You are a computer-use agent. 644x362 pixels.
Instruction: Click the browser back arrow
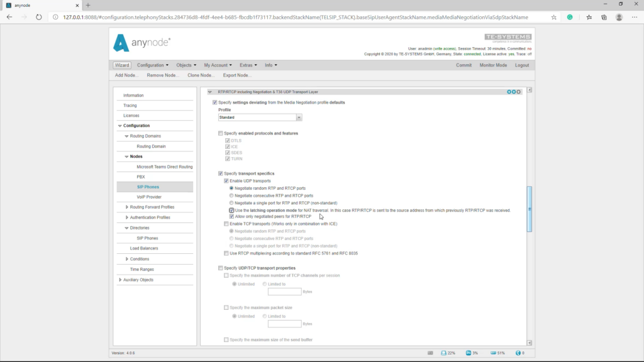(9, 17)
